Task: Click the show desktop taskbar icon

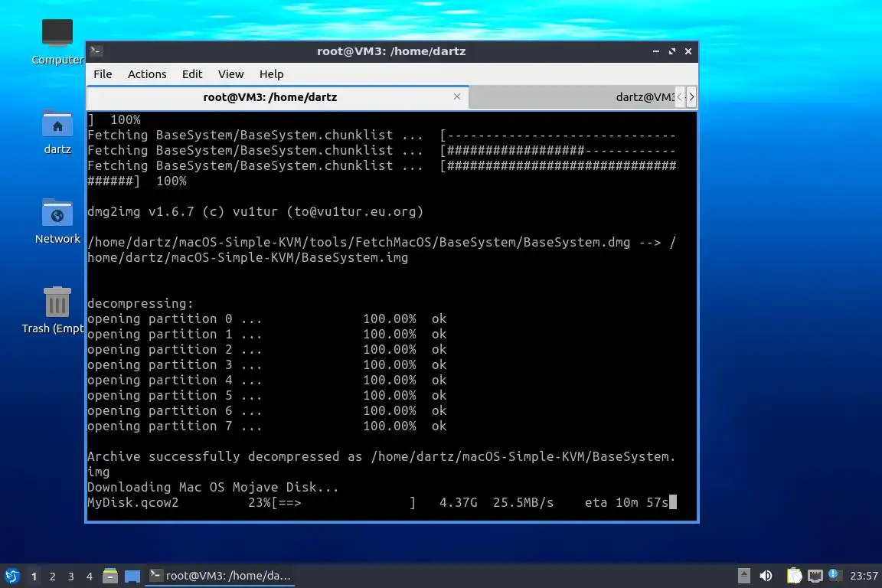Action: [x=132, y=577]
